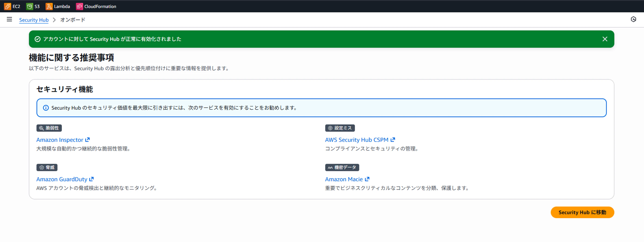
Task: Click the 脅威 category badge label
Action: [50, 167]
